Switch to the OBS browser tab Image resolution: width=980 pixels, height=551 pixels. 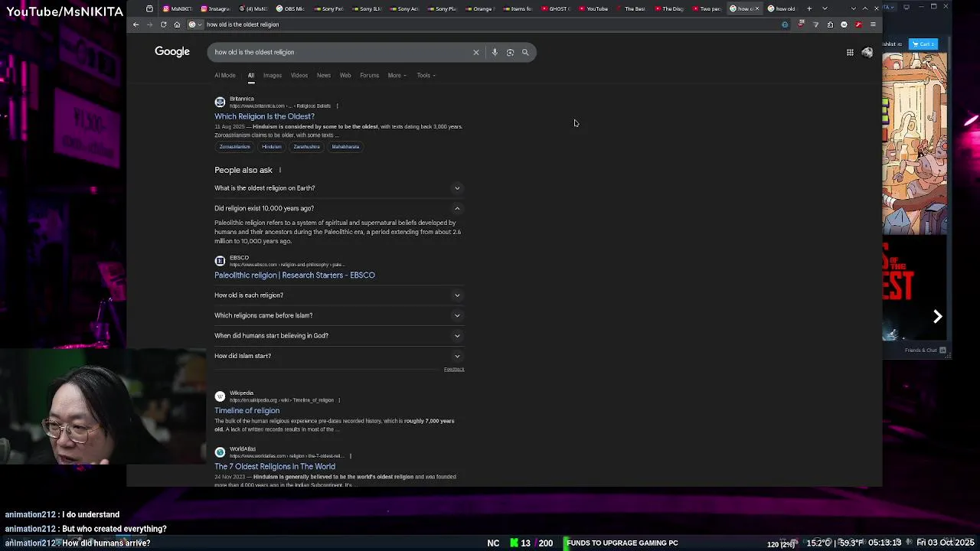tap(290, 8)
